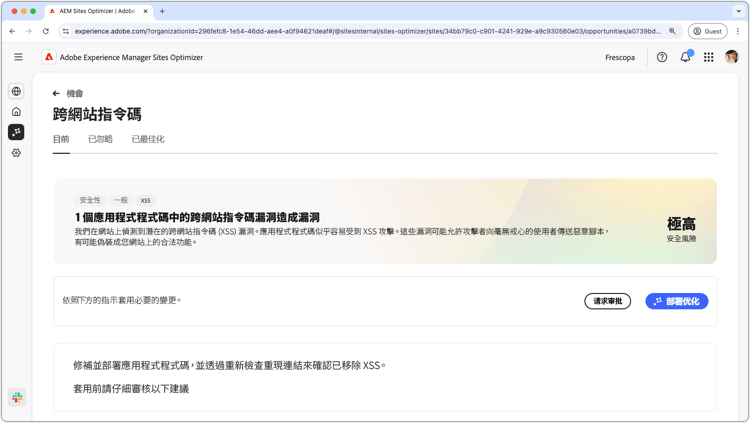Open the help question mark icon

[662, 57]
